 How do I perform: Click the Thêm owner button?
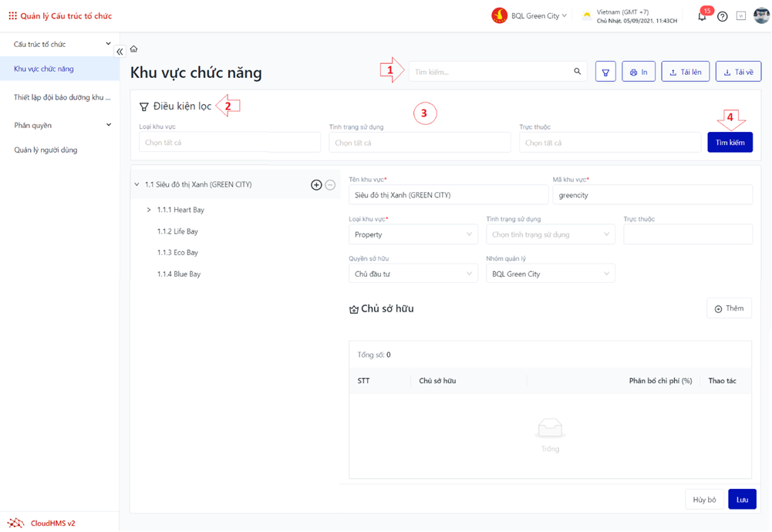click(x=729, y=308)
